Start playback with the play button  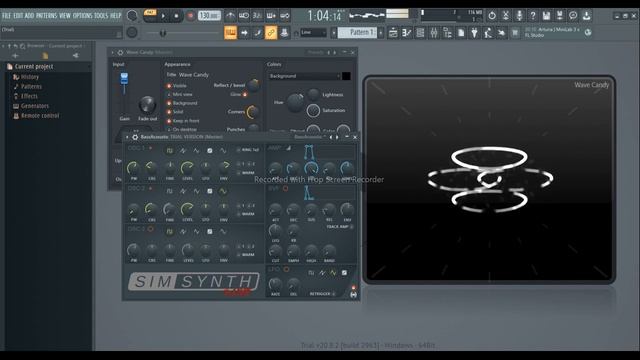[x=163, y=16]
